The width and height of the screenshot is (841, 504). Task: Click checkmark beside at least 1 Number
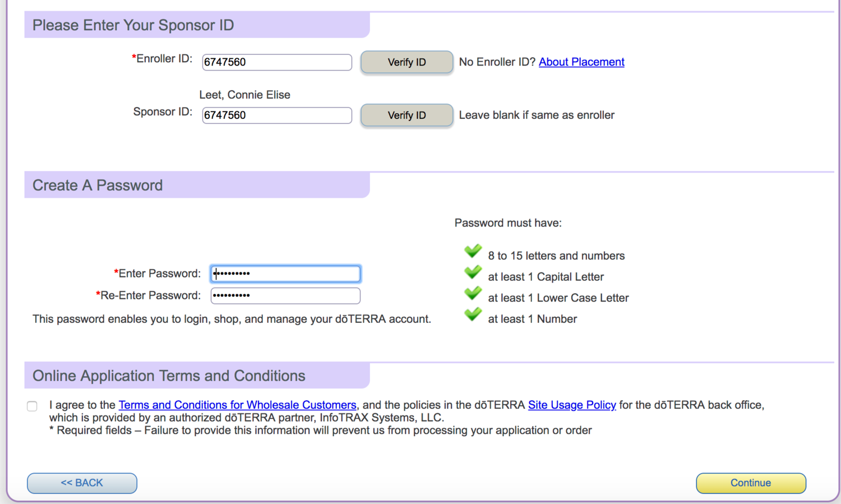tap(473, 315)
